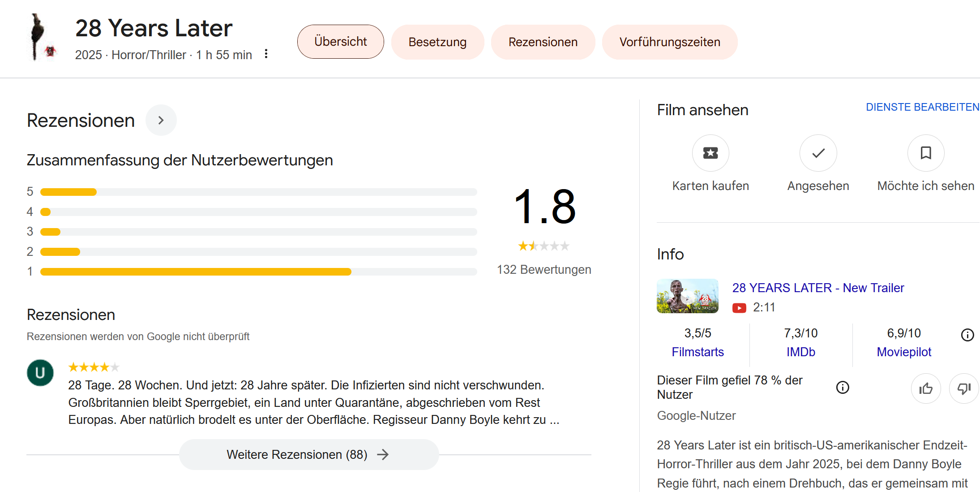Click the 7,3/10 IMDb score
This screenshot has width=980, height=492.
coord(801,333)
